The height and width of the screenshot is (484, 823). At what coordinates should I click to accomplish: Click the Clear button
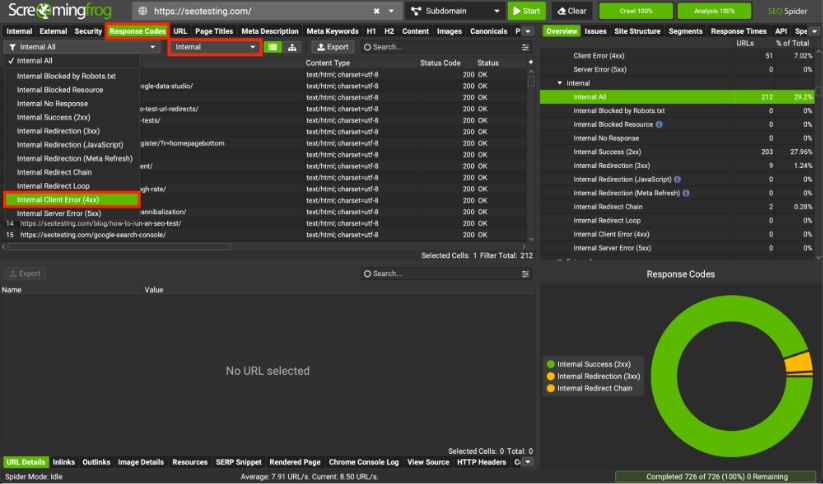[x=571, y=11]
